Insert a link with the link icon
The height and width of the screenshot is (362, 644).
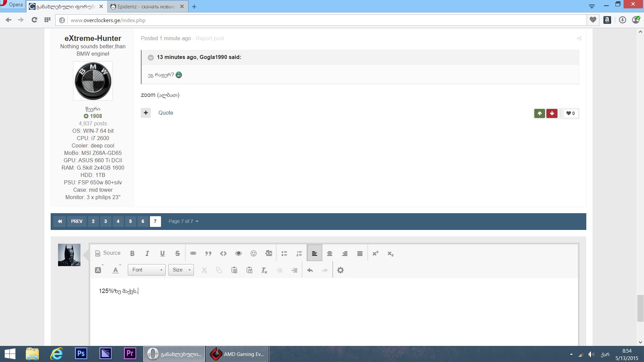coord(193,253)
